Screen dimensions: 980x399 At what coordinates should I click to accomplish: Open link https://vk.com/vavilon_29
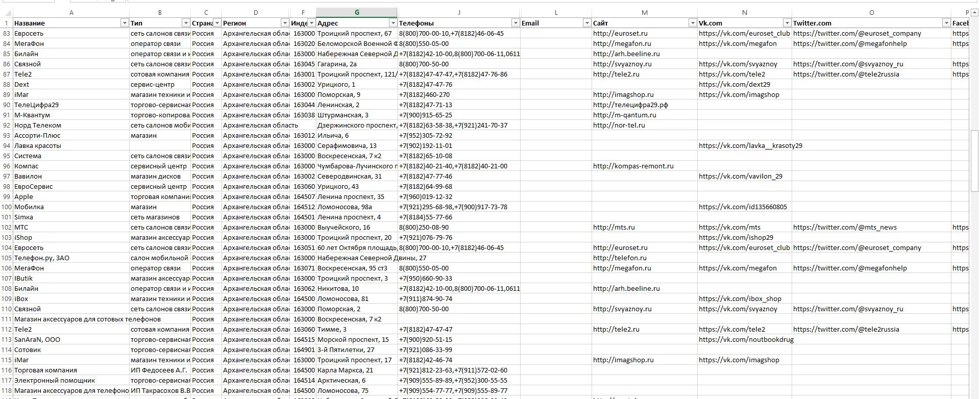click(x=740, y=176)
